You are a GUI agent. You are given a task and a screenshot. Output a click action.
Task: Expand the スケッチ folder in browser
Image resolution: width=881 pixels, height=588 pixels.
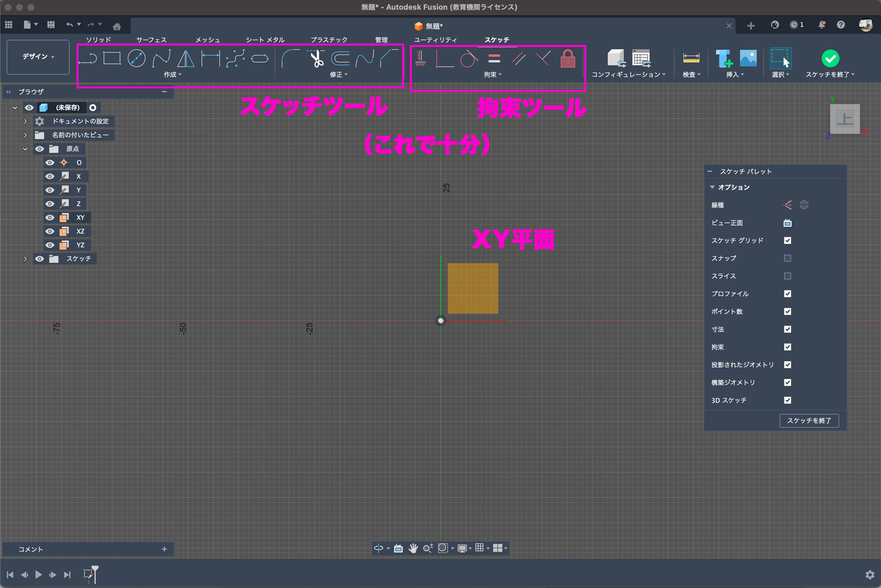[x=25, y=259]
